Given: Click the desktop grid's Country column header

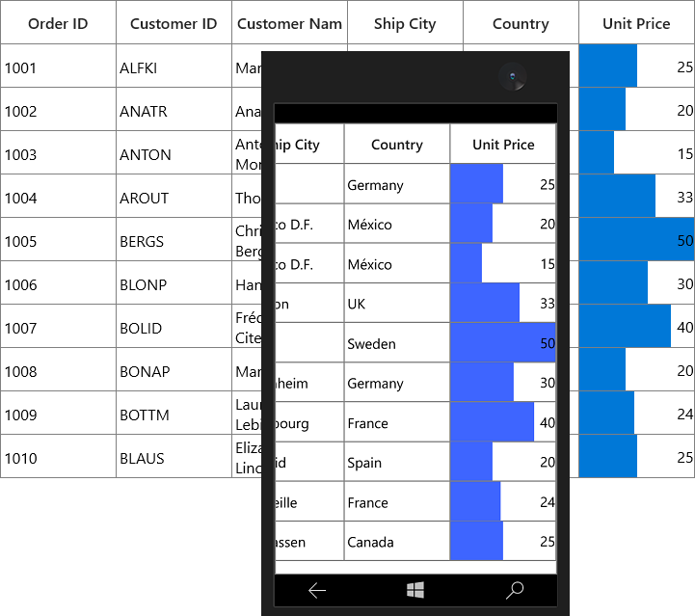Looking at the screenshot, I should pos(521,22).
